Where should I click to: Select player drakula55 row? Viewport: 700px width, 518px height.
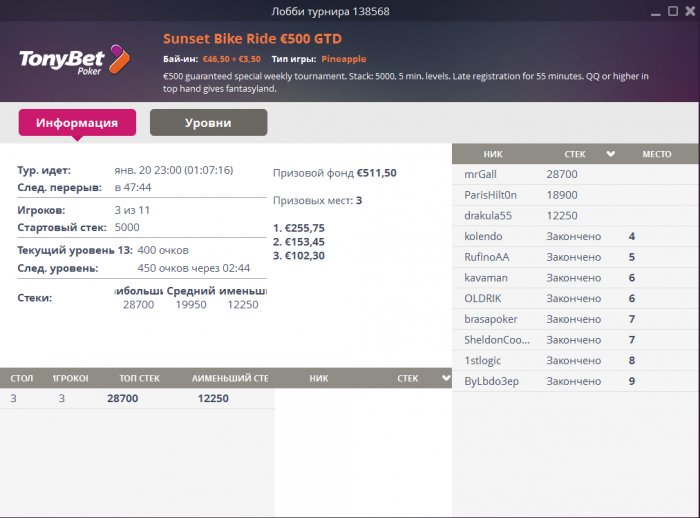(x=575, y=216)
